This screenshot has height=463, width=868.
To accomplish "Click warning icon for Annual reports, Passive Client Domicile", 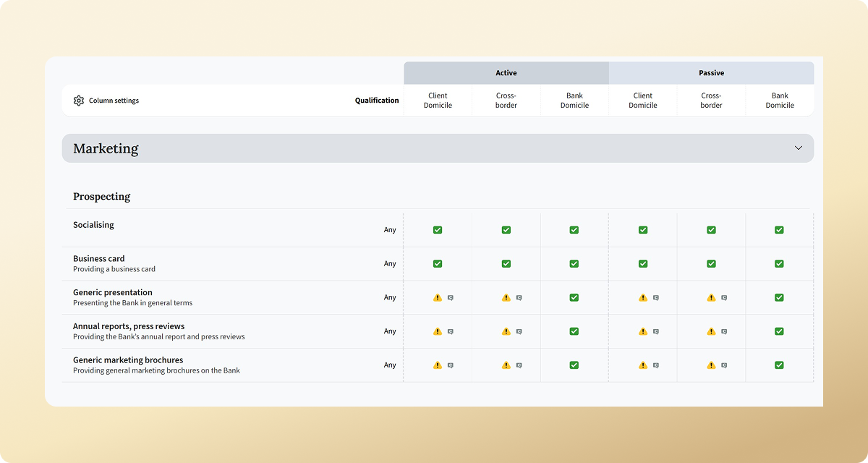I will click(643, 331).
